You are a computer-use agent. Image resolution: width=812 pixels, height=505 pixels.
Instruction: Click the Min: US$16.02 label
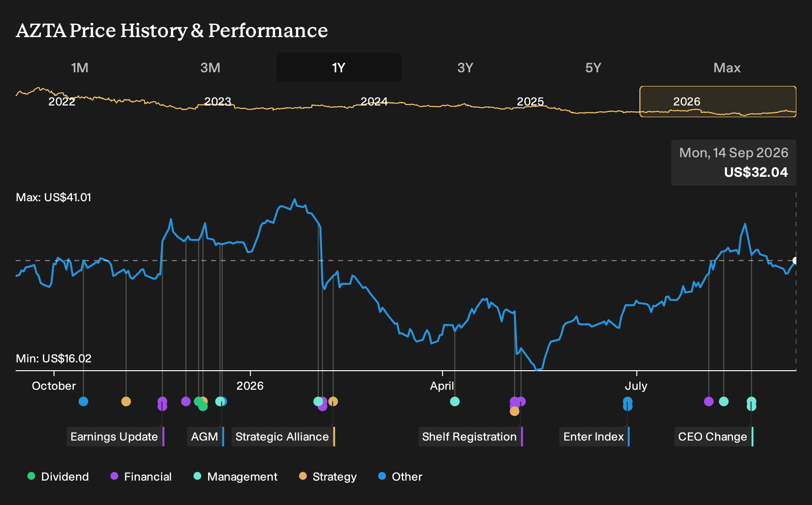point(54,358)
